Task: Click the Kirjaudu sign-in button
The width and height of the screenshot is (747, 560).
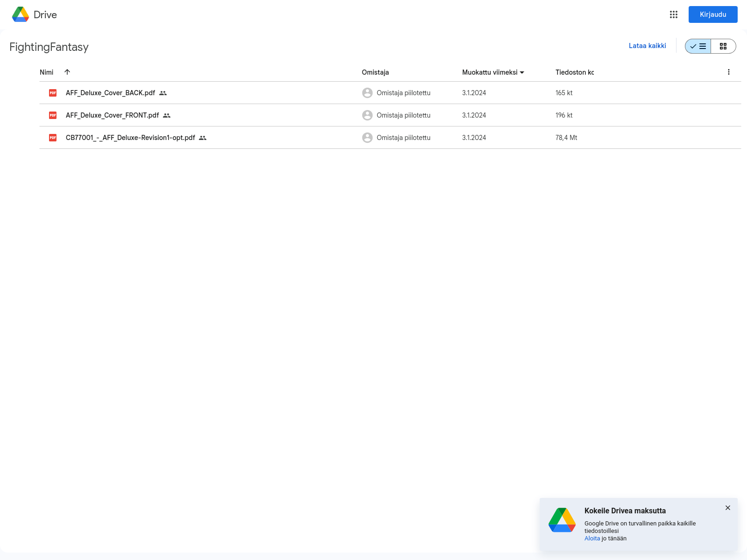Action: [713, 14]
